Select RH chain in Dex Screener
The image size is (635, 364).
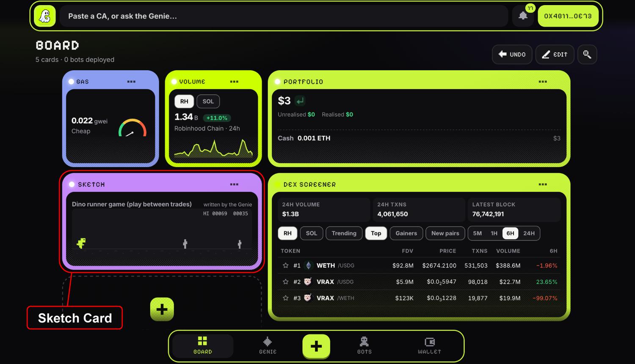(287, 233)
